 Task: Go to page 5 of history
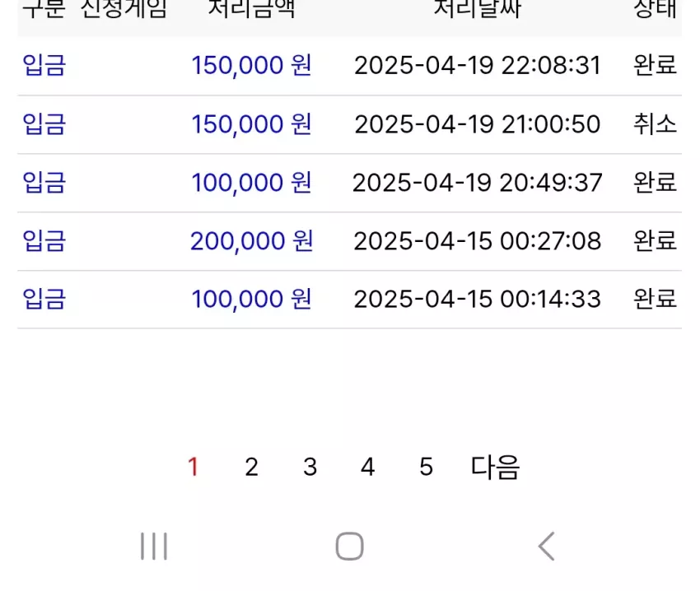point(426,468)
